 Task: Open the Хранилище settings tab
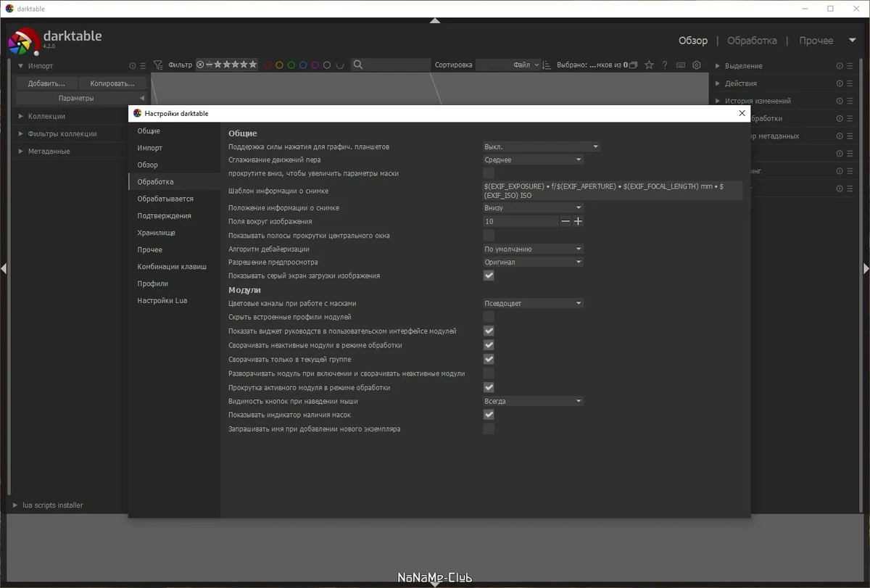click(x=174, y=233)
